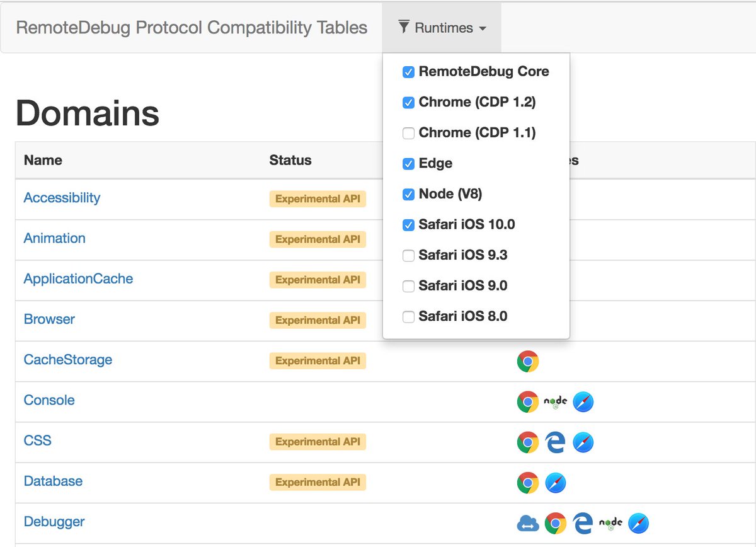Disable the Edge runtime checkbox
This screenshot has width=756, height=547.
tap(408, 164)
